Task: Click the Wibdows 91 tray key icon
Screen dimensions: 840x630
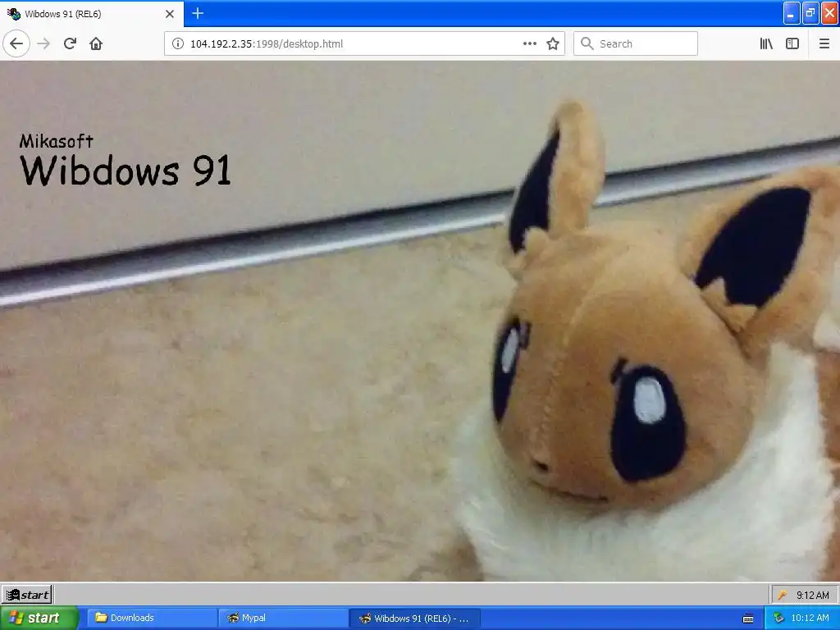Action: click(x=782, y=596)
